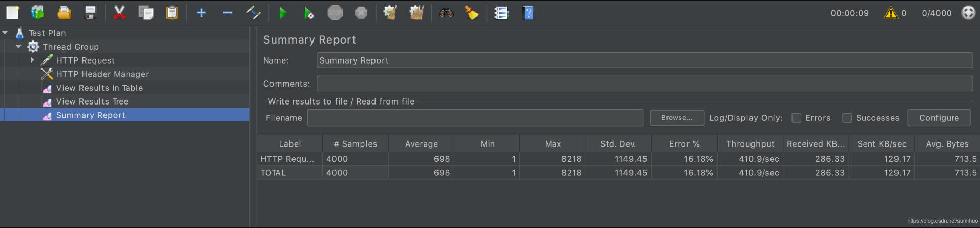The width and height of the screenshot is (980, 228).
Task: Click the New test plan icon
Action: (12, 13)
